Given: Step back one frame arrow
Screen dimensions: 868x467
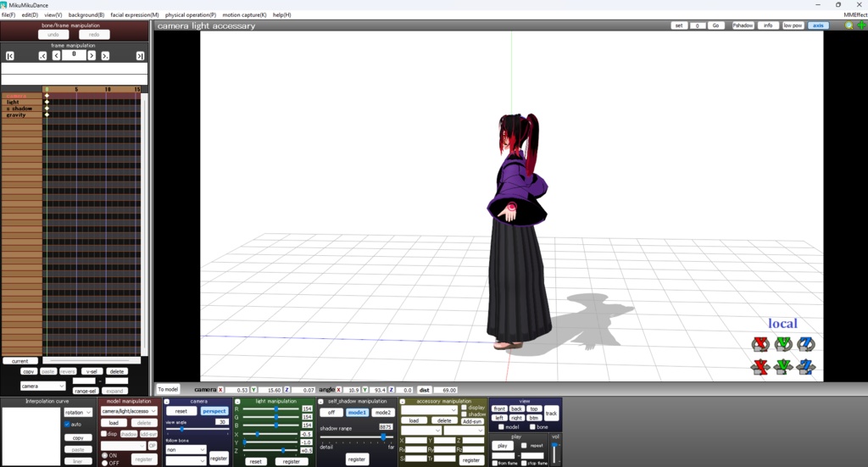Looking at the screenshot, I should click(57, 56).
